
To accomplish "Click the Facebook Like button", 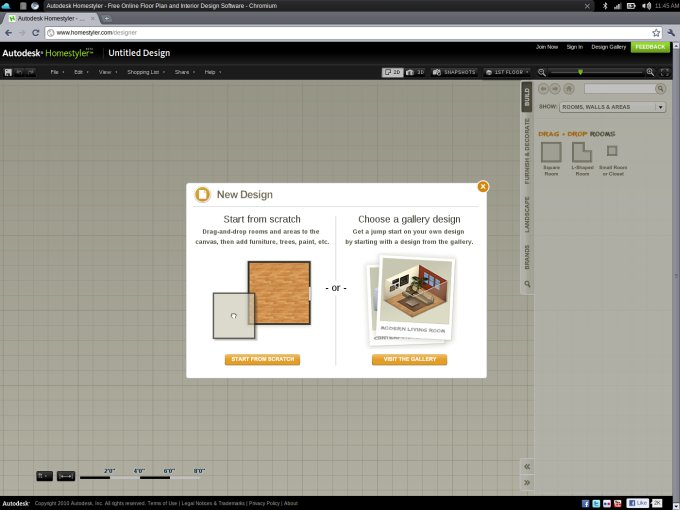I will point(638,503).
